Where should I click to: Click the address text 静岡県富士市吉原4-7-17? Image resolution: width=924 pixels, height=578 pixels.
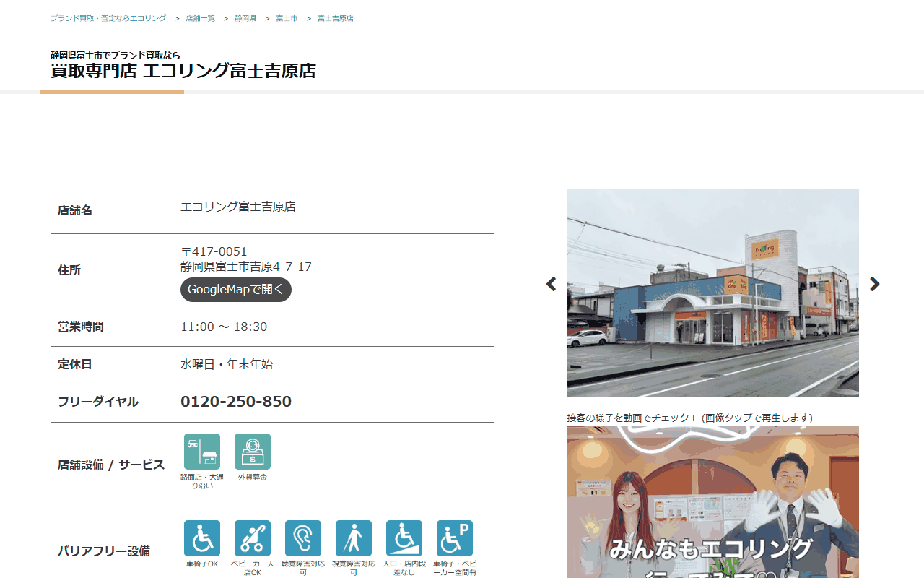tap(246, 267)
